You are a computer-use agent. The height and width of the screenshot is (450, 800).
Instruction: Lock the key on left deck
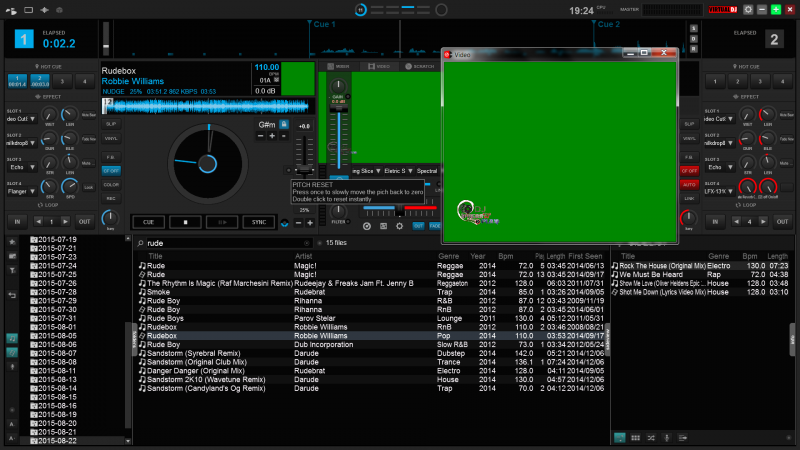pos(284,124)
